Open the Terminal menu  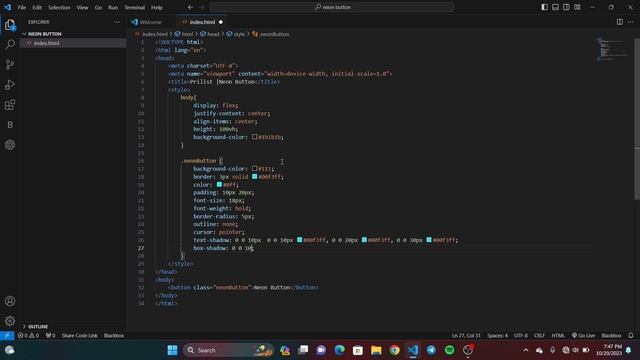point(135,7)
